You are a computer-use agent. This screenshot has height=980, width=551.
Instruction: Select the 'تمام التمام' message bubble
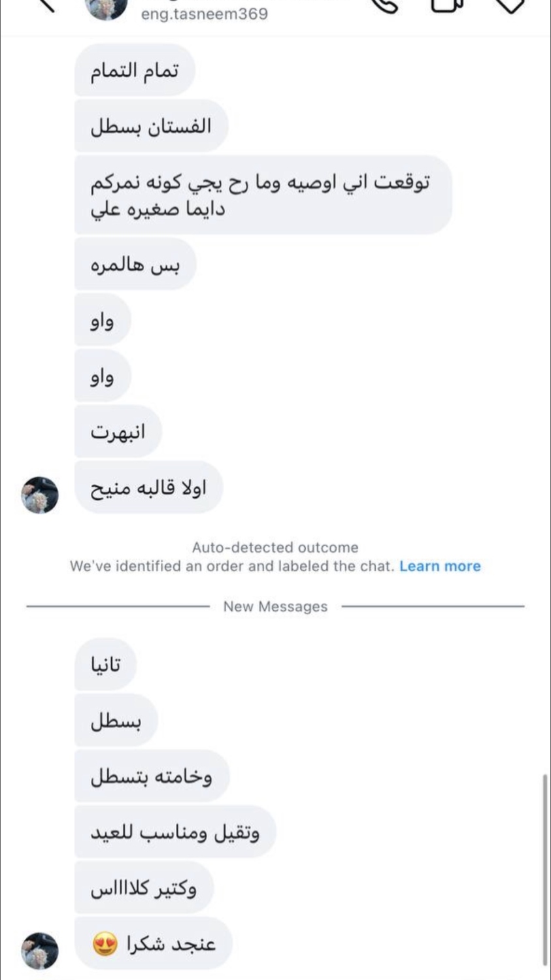pos(135,71)
